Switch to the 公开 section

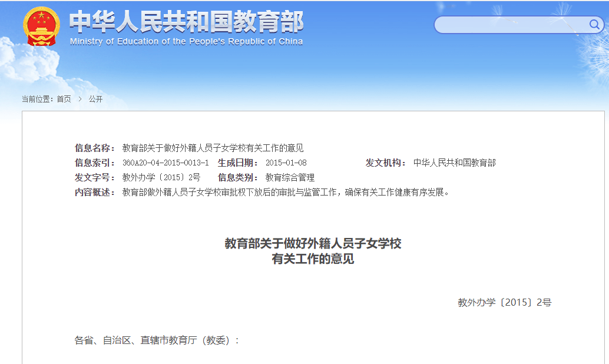(x=96, y=98)
